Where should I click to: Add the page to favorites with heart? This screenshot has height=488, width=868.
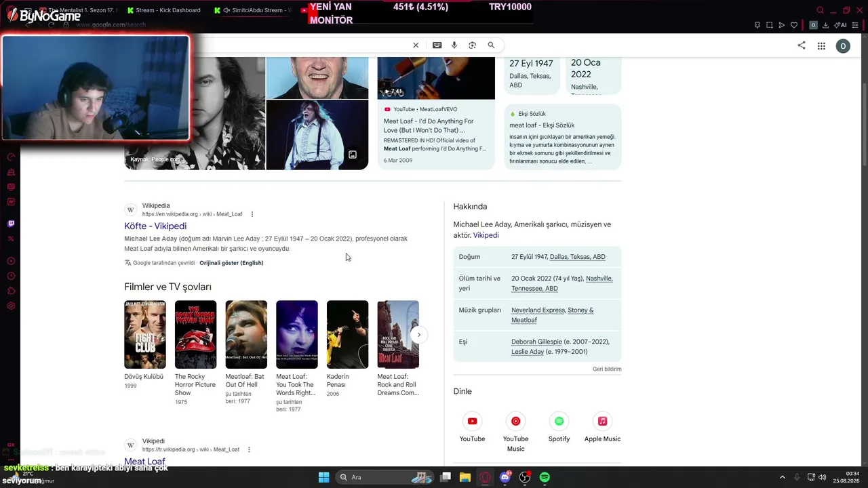click(x=794, y=25)
